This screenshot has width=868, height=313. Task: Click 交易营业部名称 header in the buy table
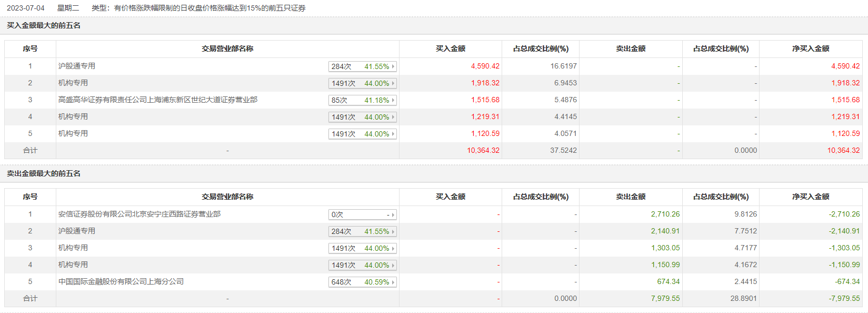(x=227, y=48)
